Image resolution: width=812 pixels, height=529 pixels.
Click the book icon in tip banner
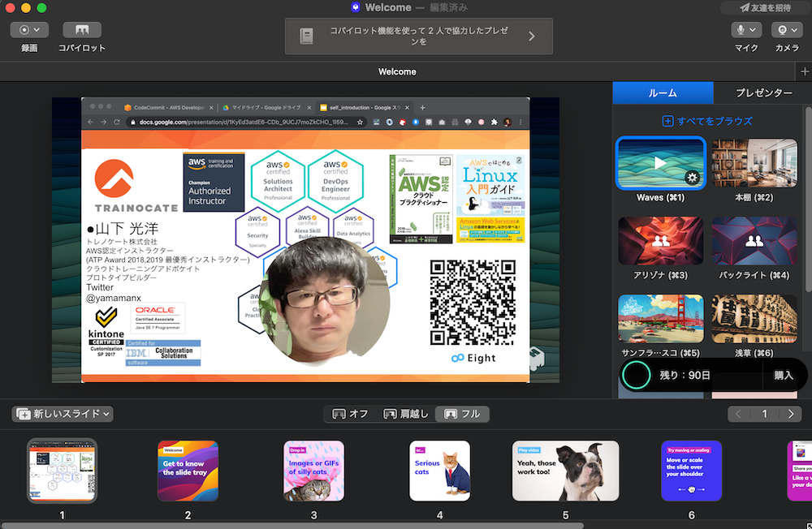pyautogui.click(x=307, y=37)
